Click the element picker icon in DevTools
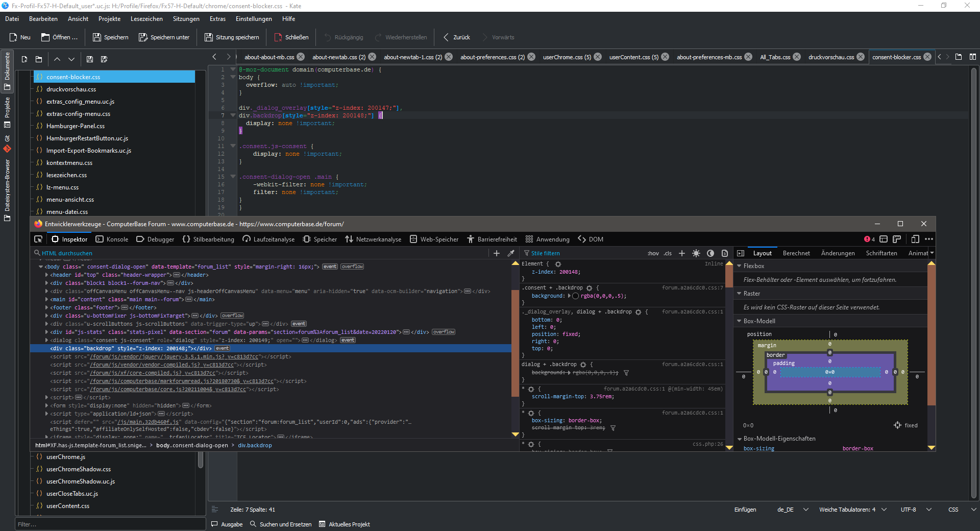 (x=38, y=239)
